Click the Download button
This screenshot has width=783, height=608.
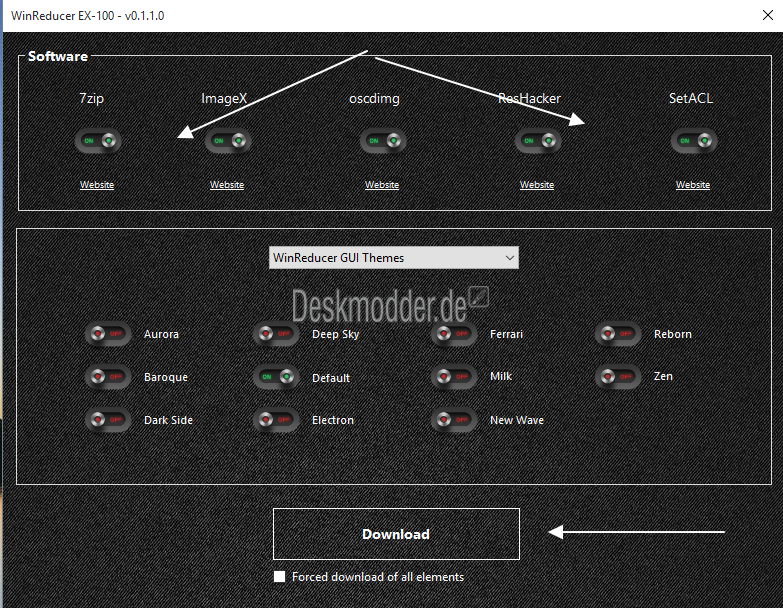(396, 534)
